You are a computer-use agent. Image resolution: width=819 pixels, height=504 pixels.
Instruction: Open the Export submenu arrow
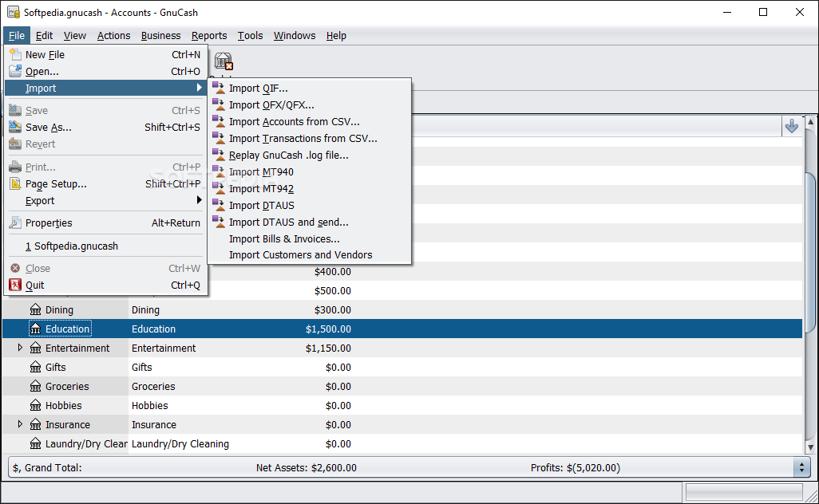pos(199,200)
